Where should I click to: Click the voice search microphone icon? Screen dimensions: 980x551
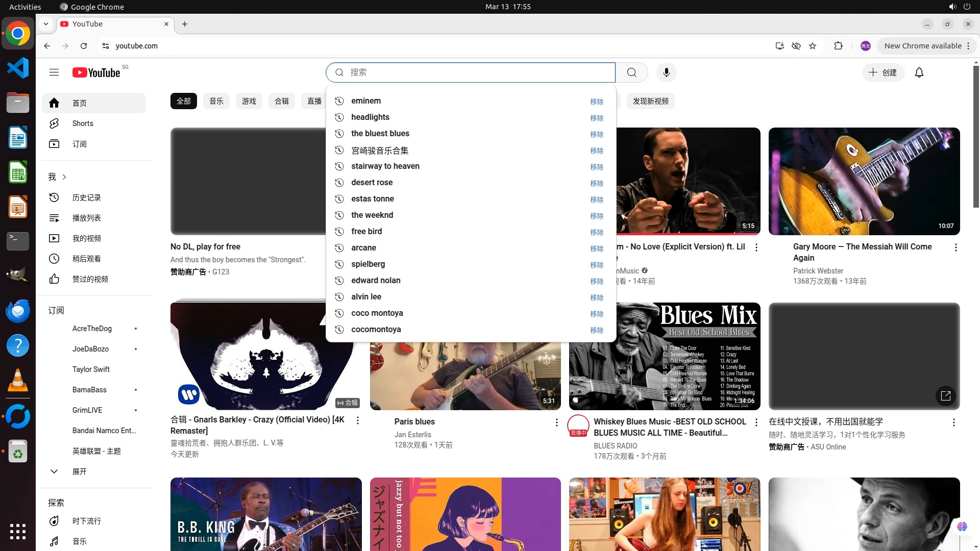click(666, 72)
